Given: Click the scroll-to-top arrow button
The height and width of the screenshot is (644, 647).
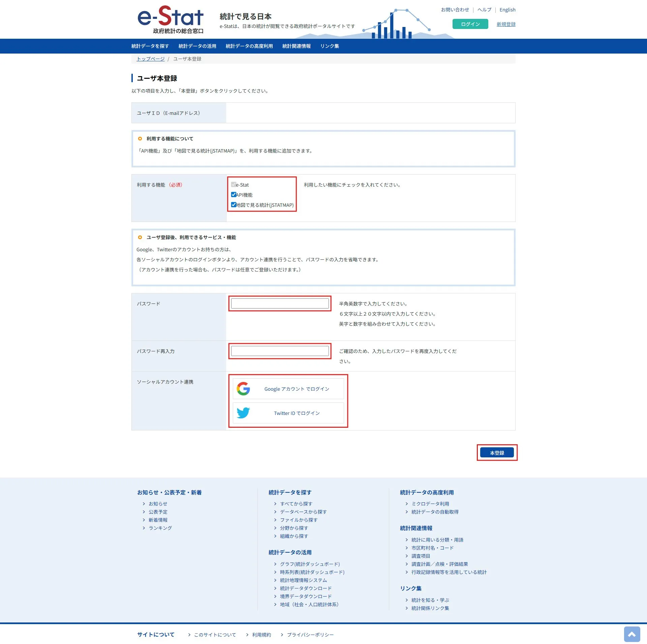Looking at the screenshot, I should 632,634.
